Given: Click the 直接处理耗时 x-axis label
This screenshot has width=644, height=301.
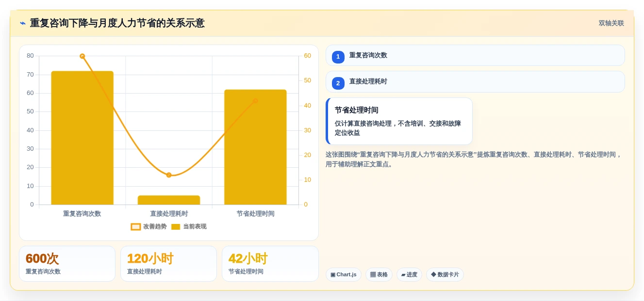Looking at the screenshot, I should pyautogui.click(x=169, y=214).
